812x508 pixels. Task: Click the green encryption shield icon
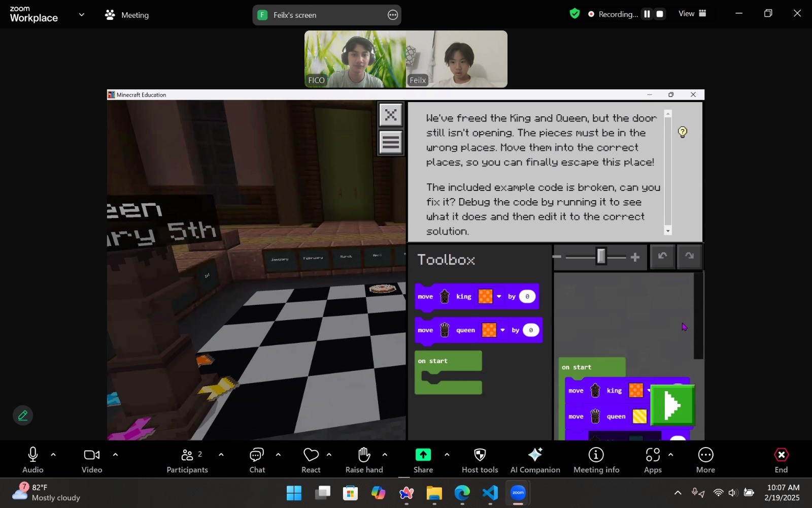[575, 14]
